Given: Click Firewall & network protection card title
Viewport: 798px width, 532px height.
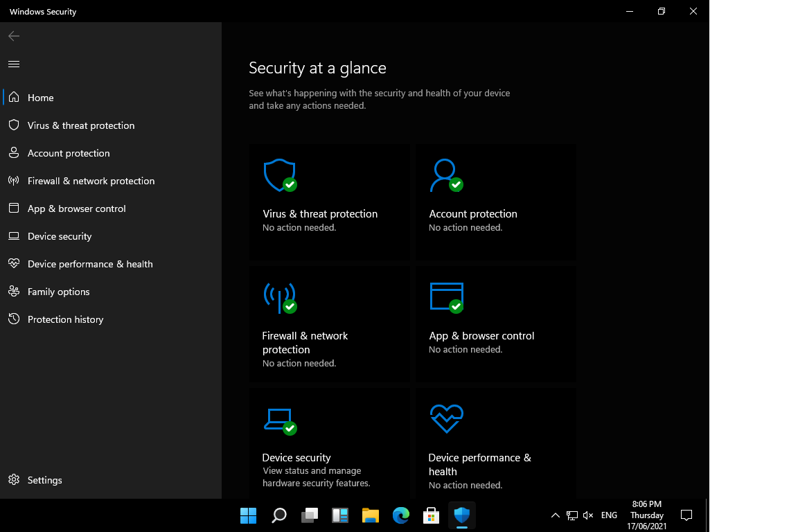Looking at the screenshot, I should [305, 343].
